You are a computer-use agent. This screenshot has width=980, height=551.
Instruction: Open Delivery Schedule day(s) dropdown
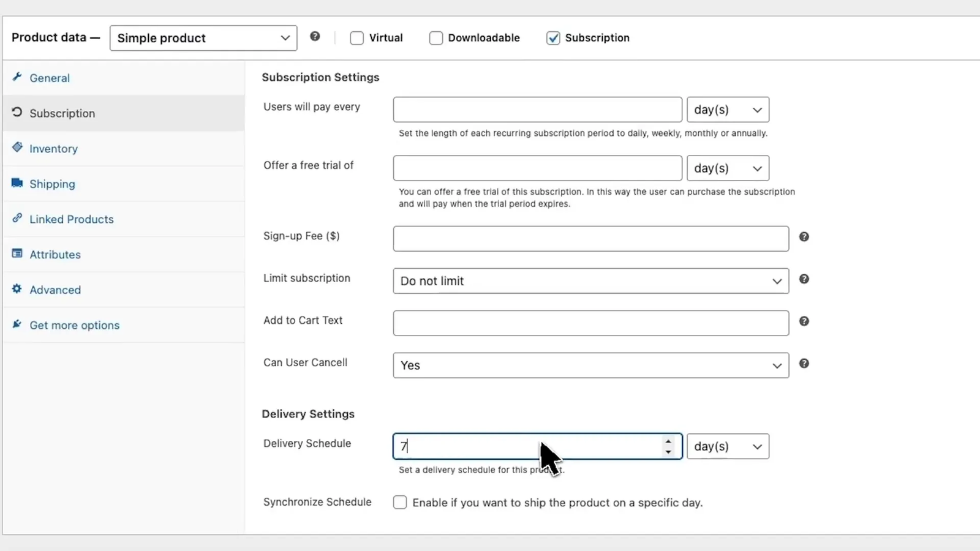click(728, 446)
